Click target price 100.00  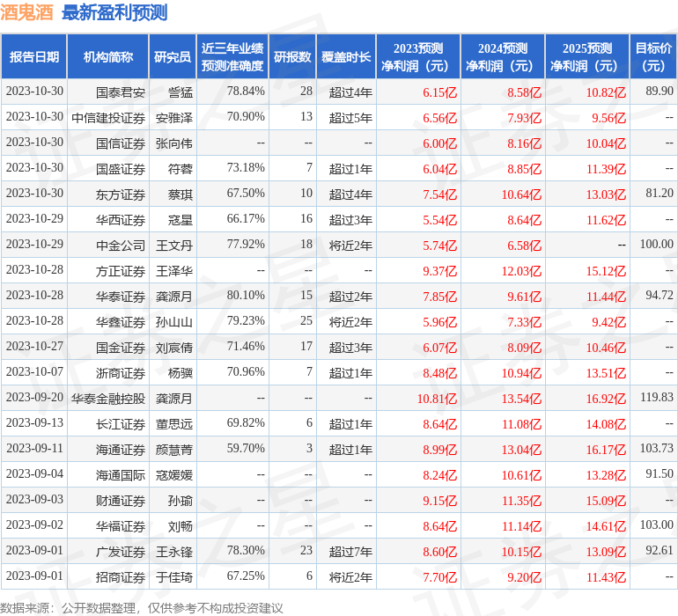(657, 244)
